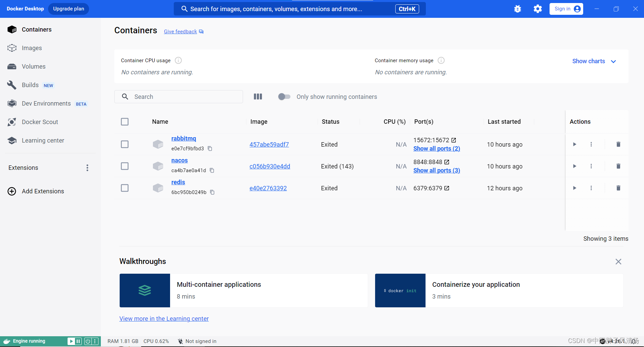Click the Builds wrench icon
This screenshot has width=644, height=347.
tap(12, 85)
